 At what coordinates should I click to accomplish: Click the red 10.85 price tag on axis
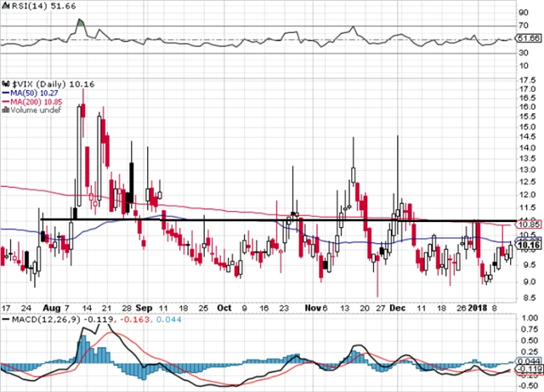[530, 224]
